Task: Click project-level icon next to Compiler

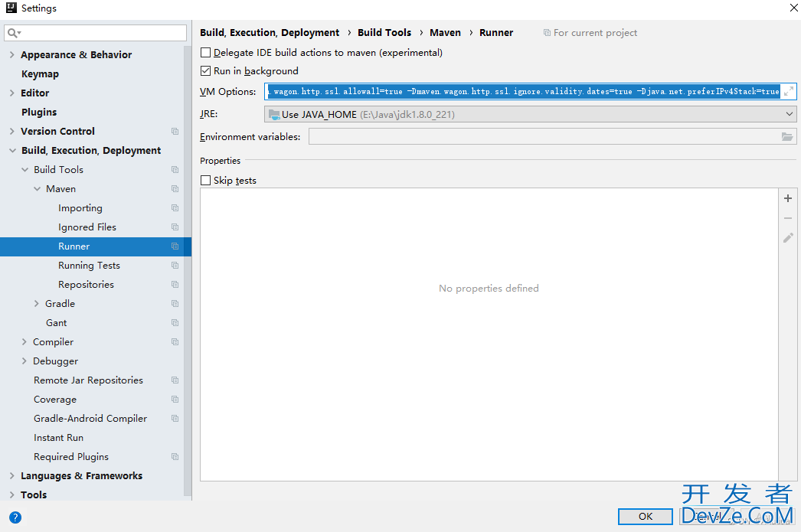Action: [x=175, y=342]
